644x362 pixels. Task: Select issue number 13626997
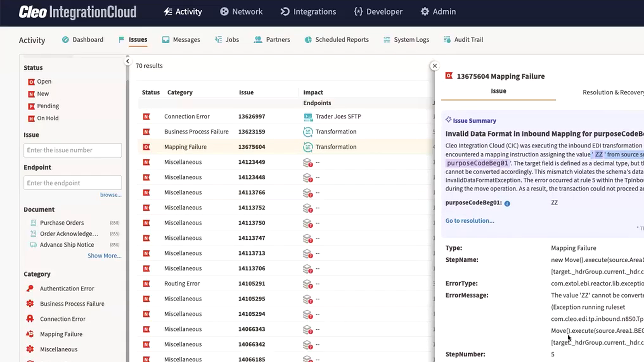tap(252, 117)
